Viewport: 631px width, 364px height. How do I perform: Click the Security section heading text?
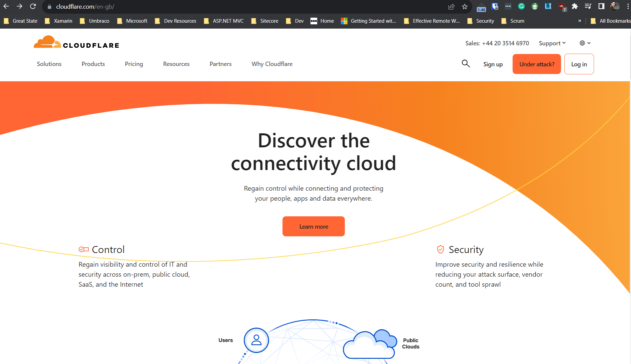point(466,249)
